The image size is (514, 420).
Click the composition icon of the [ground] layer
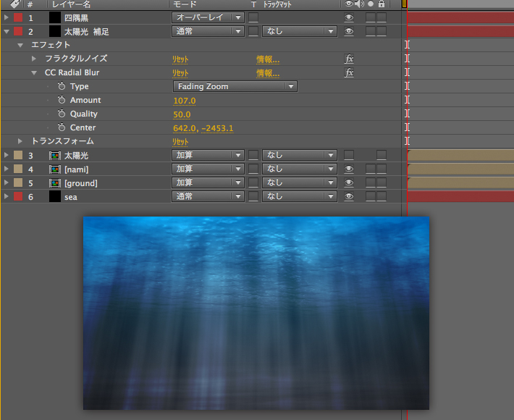point(54,182)
